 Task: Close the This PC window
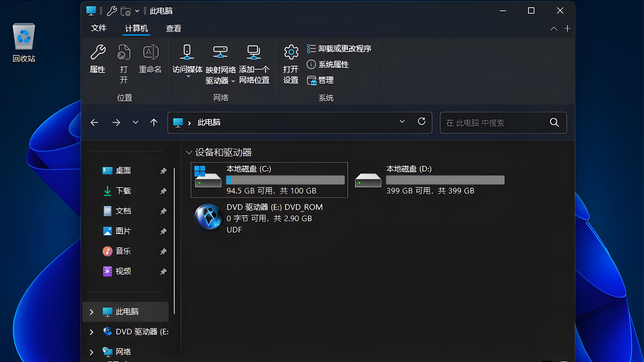coord(560,11)
